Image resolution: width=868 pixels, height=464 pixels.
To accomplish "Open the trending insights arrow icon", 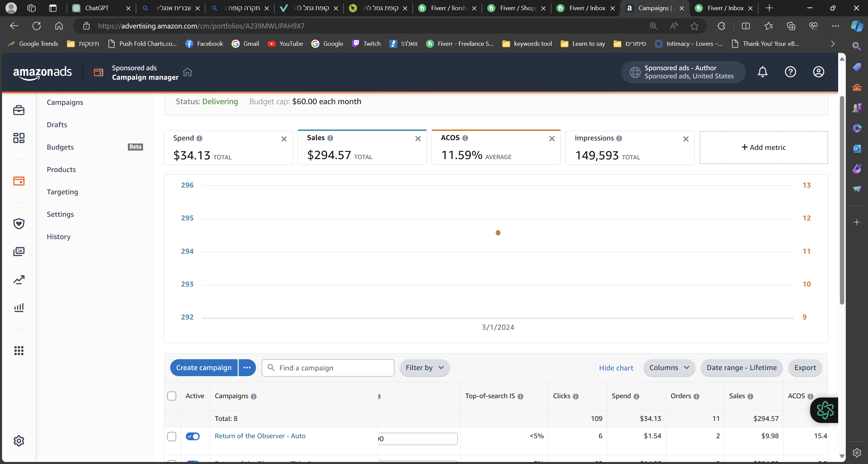I will point(19,279).
